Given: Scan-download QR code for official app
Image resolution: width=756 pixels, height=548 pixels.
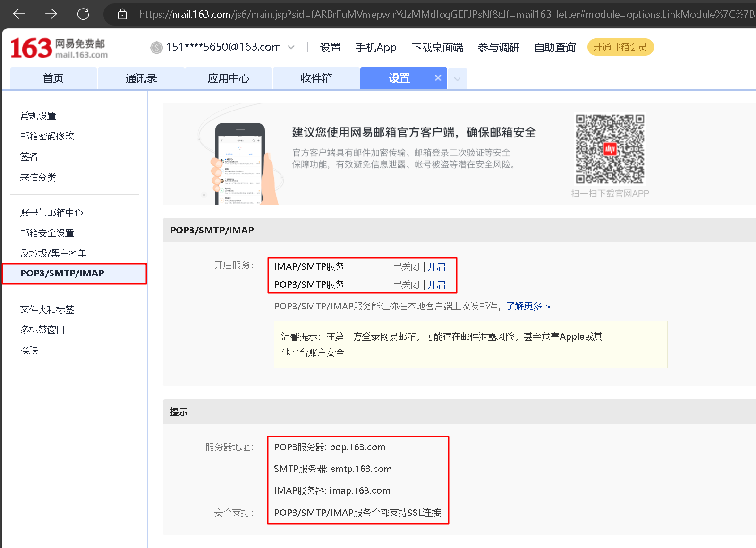Looking at the screenshot, I should (610, 149).
